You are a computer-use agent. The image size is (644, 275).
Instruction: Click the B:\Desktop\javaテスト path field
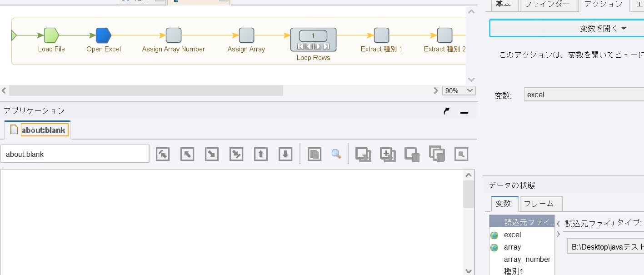[x=605, y=247]
